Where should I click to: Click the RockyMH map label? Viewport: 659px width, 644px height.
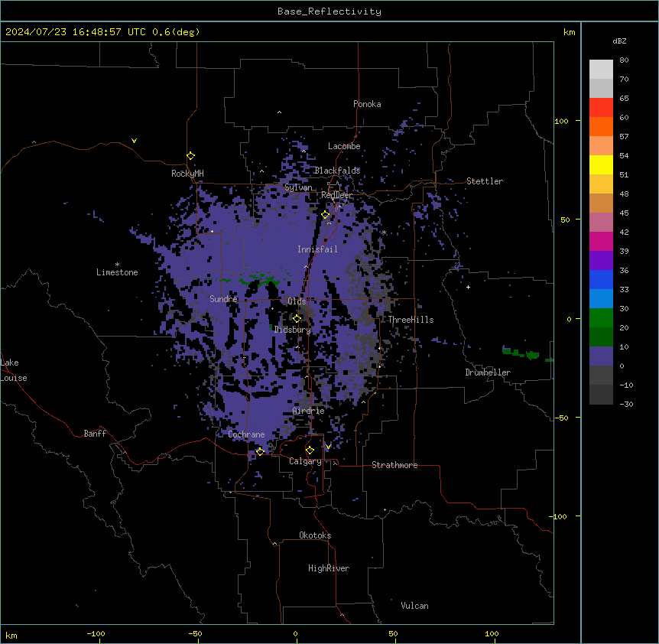click(187, 174)
